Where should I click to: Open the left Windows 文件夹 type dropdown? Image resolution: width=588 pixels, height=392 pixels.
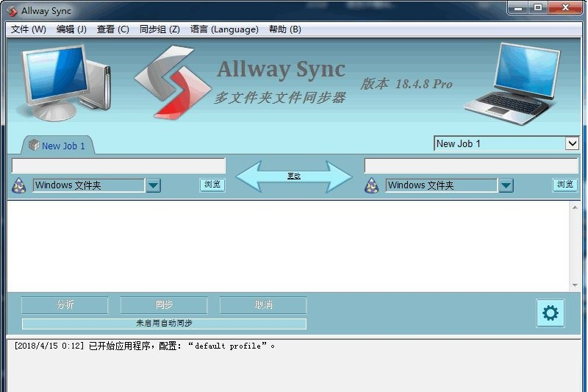(x=153, y=185)
